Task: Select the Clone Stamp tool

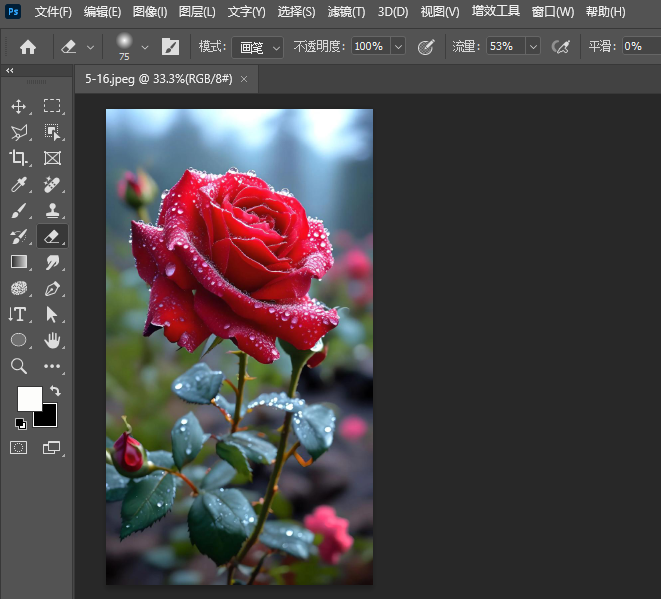Action: click(x=52, y=210)
